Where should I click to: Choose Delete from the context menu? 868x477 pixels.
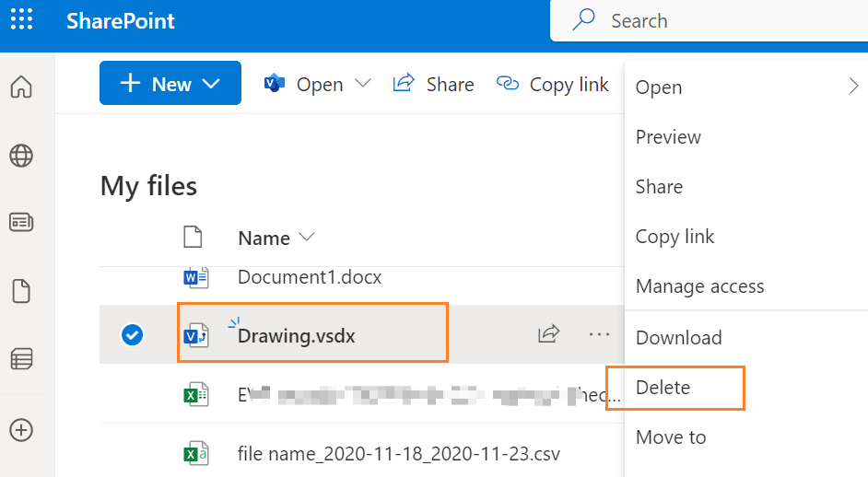coord(663,388)
